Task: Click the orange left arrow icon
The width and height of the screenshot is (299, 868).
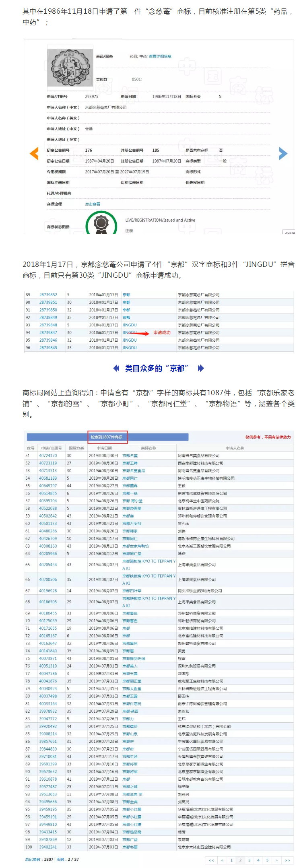Action: tap(34, 153)
